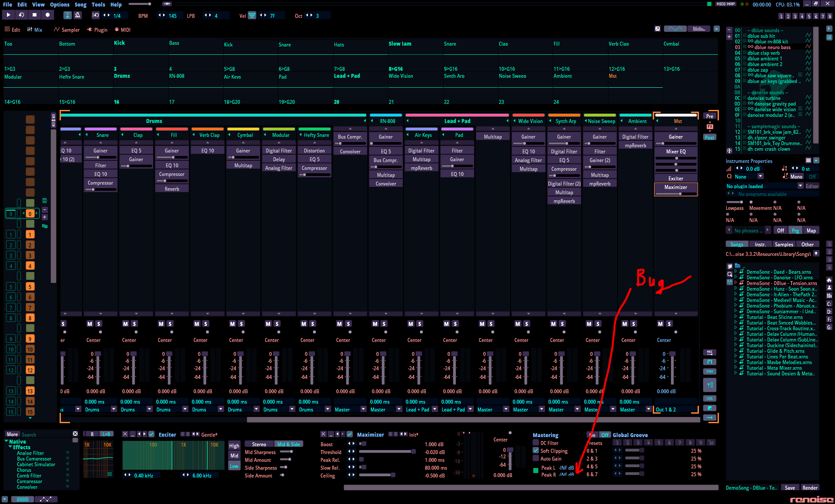The height and width of the screenshot is (504, 835).
Task: Show the scopes waveform view icon
Action: (x=675, y=29)
